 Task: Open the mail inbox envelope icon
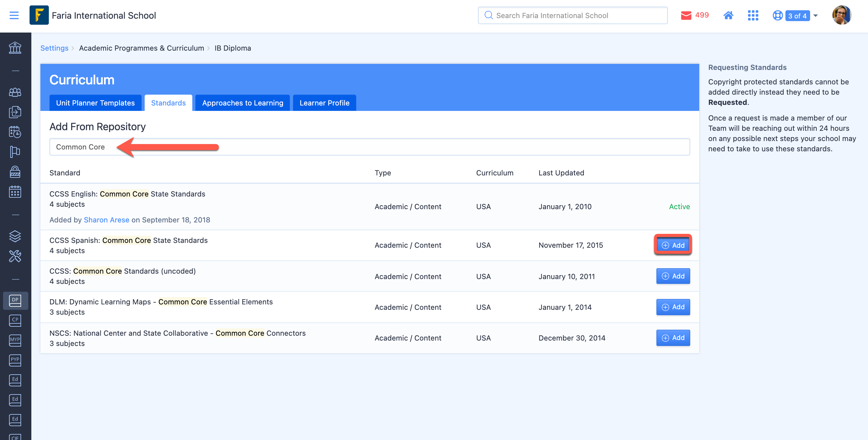[686, 15]
